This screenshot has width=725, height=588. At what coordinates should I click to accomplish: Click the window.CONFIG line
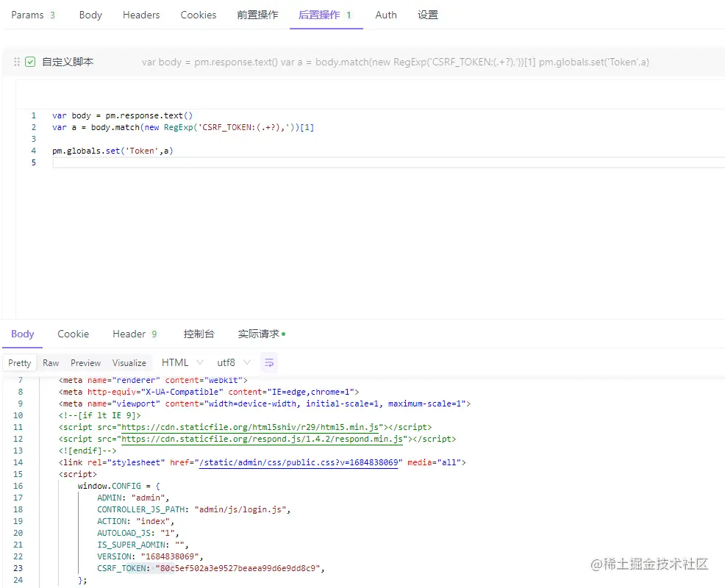[119, 486]
